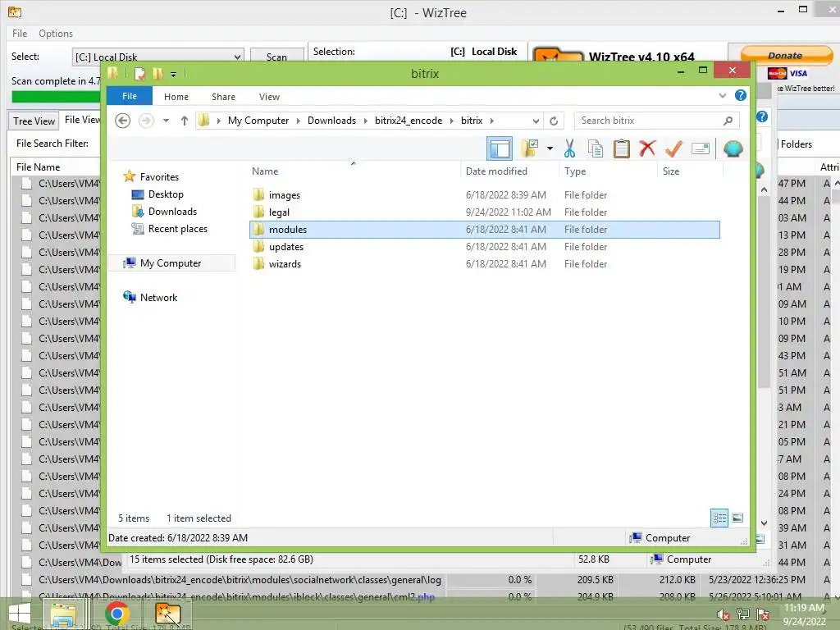Click the blue shell icon in toolbar
The image size is (840, 630).
tap(733, 148)
